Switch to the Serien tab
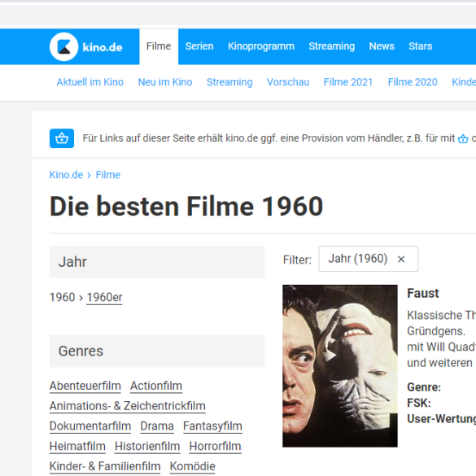The width and height of the screenshot is (476, 476). tap(199, 46)
